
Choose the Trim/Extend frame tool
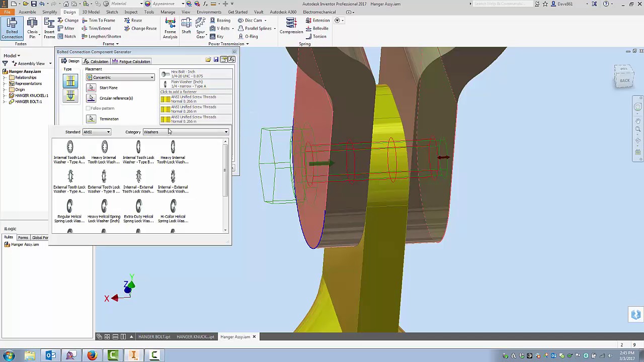(96, 29)
